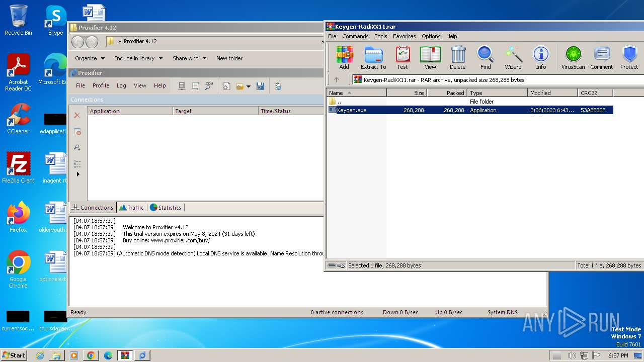Image resolution: width=644 pixels, height=362 pixels.
Task: Click Application column header in Proxifier
Action: (x=130, y=111)
